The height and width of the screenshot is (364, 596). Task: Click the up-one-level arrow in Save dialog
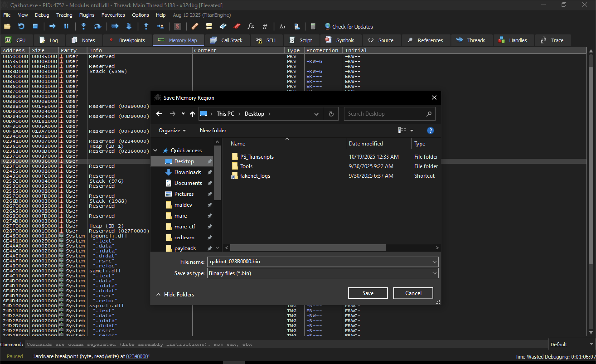click(x=192, y=114)
